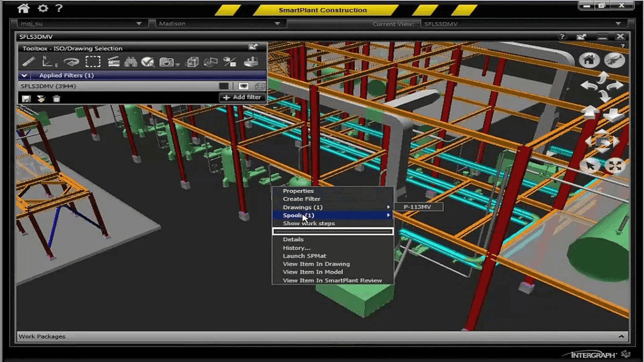Toggle visibility of the SFLS3DMV filter
This screenshot has height=362, width=644.
[243, 86]
